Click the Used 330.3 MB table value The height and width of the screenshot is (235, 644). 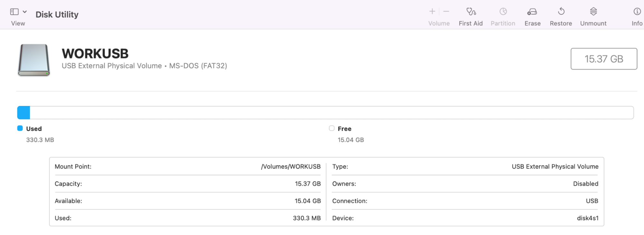point(307,218)
